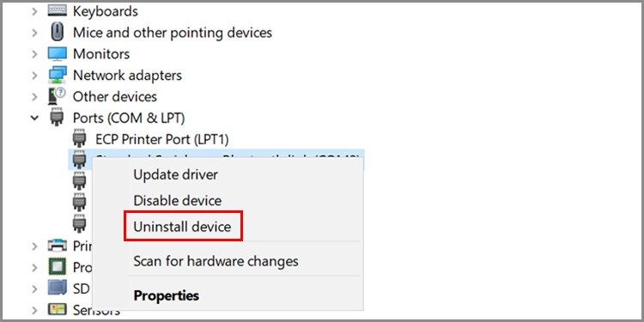Select Update driver in context menu
Image resolution: width=644 pixels, height=322 pixels.
[x=175, y=174]
